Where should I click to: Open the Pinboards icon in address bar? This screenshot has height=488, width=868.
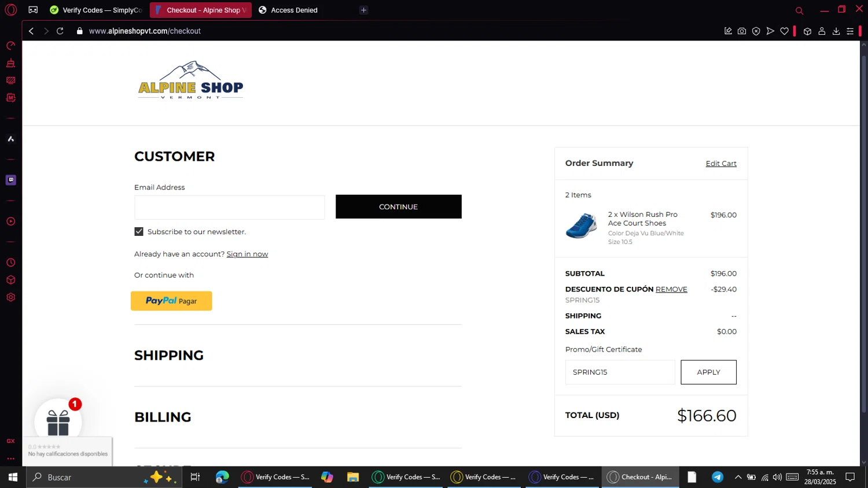[x=728, y=31]
